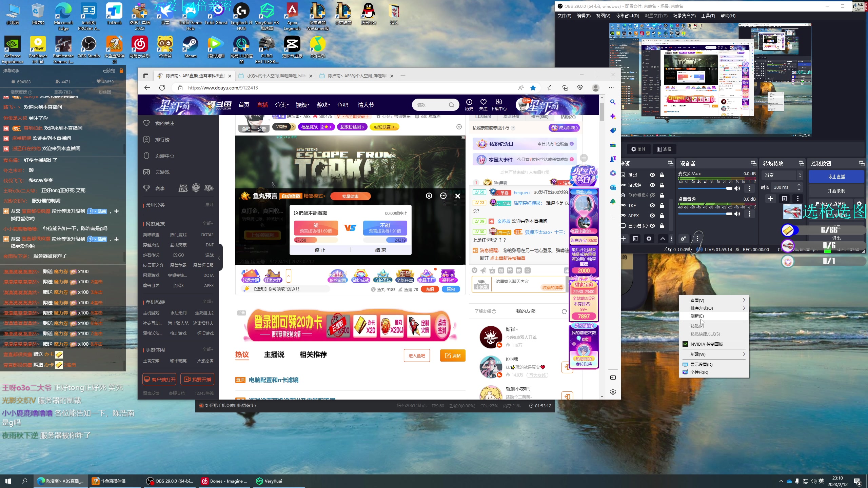This screenshot has width=868, height=488.
Task: Show the hidden 侧位摄像 source in OBS
Action: click(652, 195)
